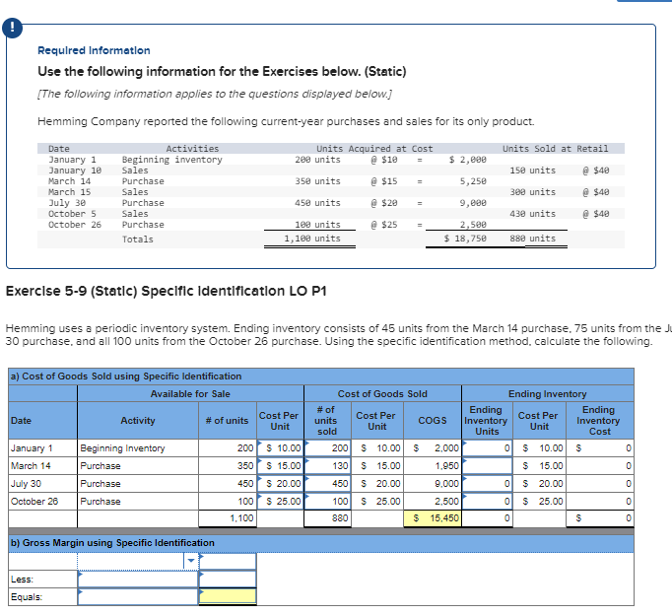
Task: Click the October 26 date cell in worksheet
Action: (42, 501)
